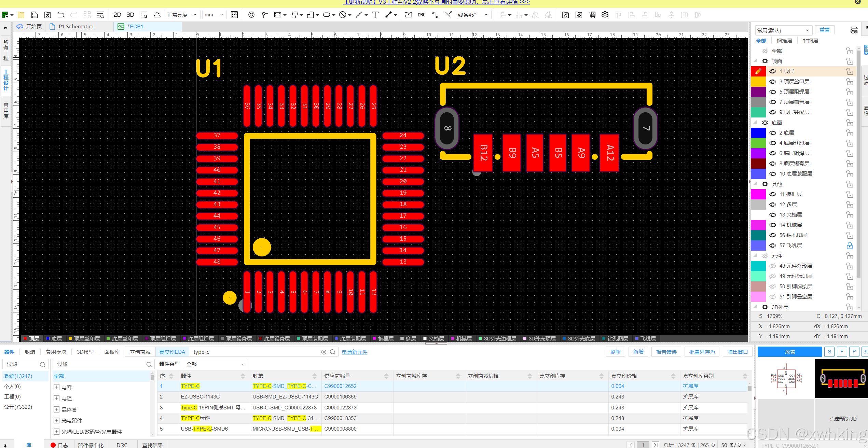Open the settings gear icon
Image resolution: width=868 pixels, height=448 pixels.
(x=605, y=15)
